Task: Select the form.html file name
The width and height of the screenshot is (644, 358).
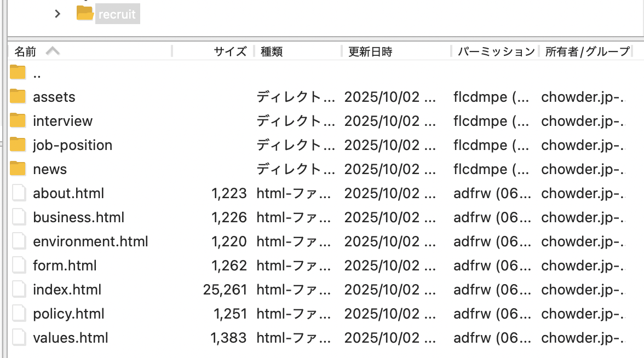Action: point(65,265)
